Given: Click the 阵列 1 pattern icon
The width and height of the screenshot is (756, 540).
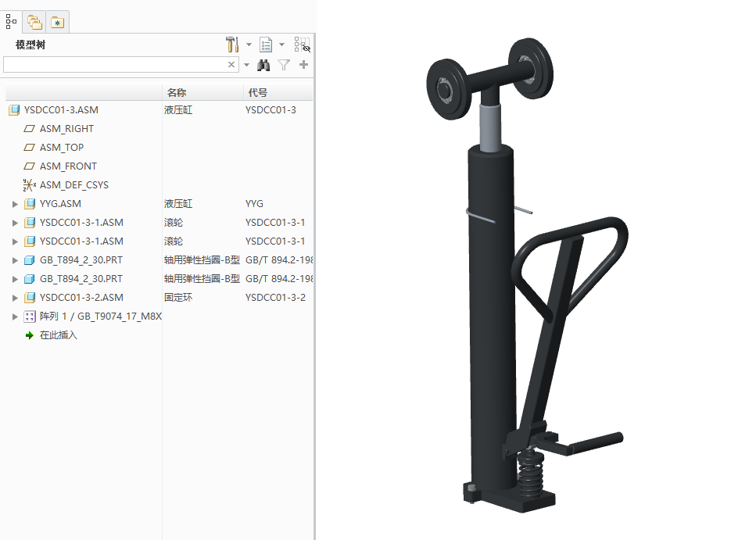Looking at the screenshot, I should [x=30, y=316].
